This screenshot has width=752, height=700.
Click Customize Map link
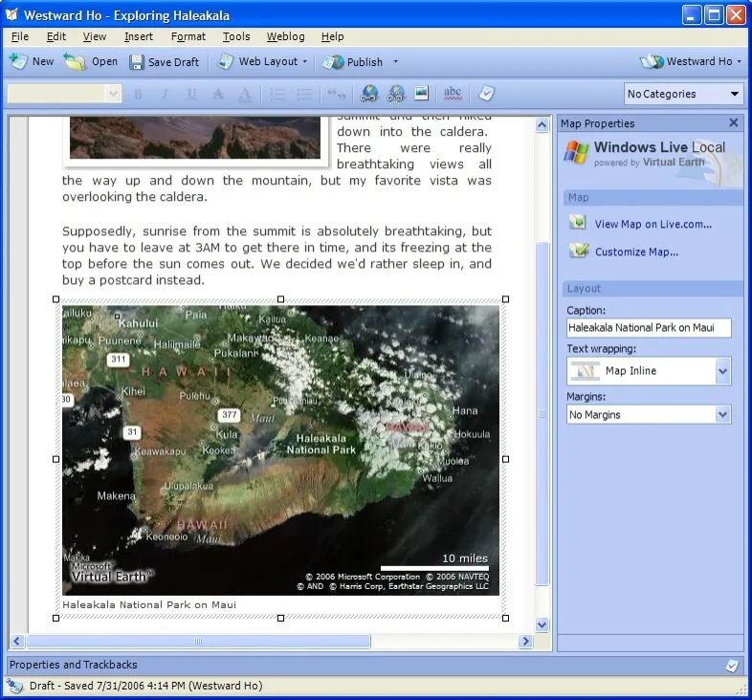click(636, 252)
